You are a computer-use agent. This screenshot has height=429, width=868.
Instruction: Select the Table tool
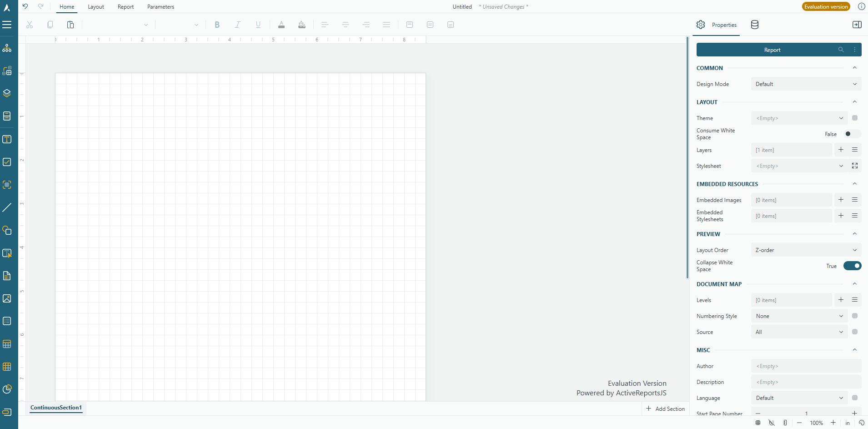pos(7,344)
